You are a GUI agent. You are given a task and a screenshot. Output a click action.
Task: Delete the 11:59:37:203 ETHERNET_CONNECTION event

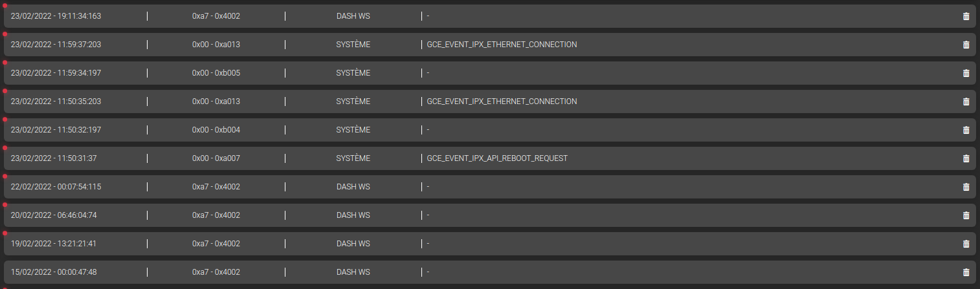tap(966, 45)
